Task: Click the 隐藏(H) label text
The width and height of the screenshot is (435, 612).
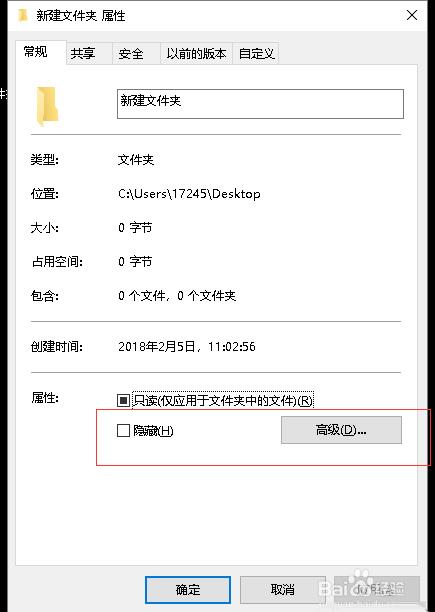Action: (153, 431)
